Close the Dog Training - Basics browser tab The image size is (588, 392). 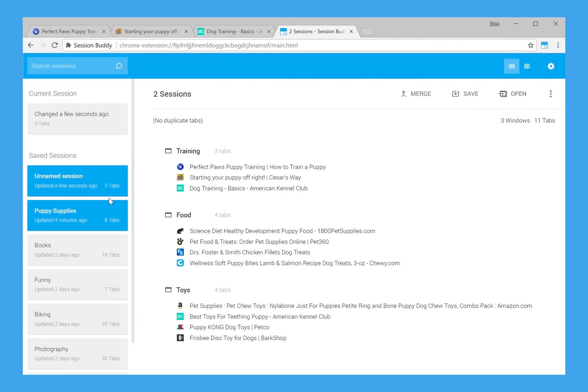[269, 31]
